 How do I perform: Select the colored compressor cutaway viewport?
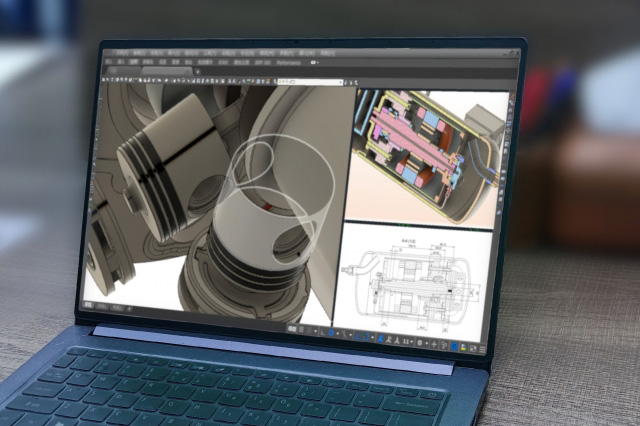click(x=425, y=155)
